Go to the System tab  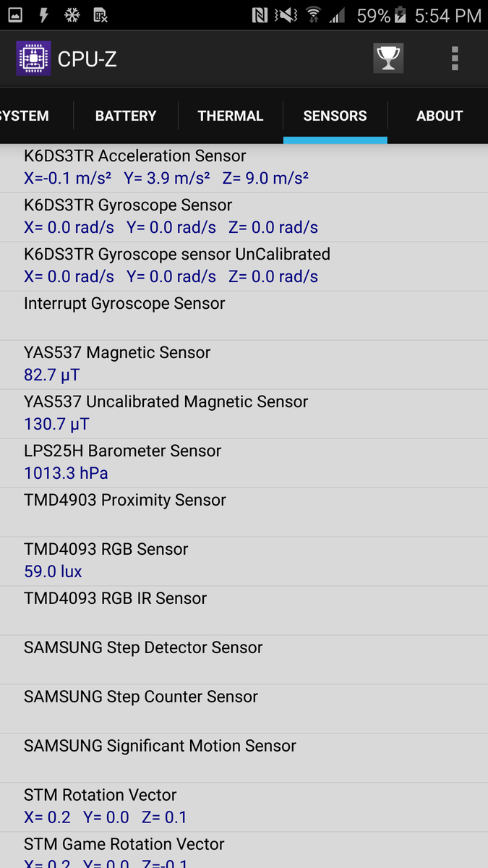(26, 116)
